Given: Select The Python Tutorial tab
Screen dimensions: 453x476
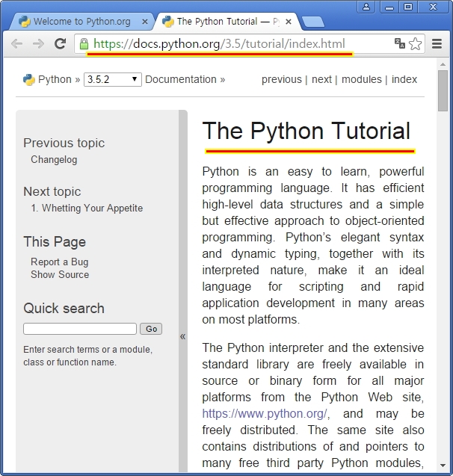Looking at the screenshot, I should 228,22.
